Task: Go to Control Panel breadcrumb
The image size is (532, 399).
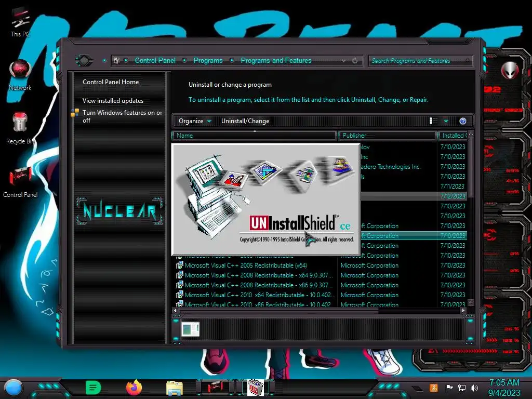Action: point(155,60)
